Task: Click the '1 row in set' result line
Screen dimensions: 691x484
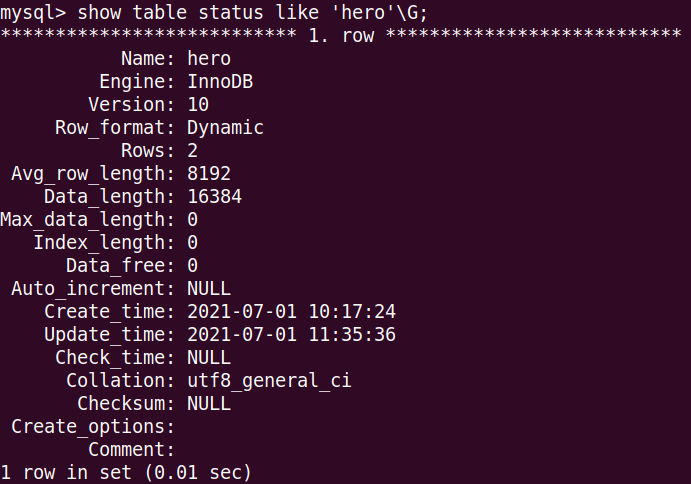Action: click(x=126, y=473)
